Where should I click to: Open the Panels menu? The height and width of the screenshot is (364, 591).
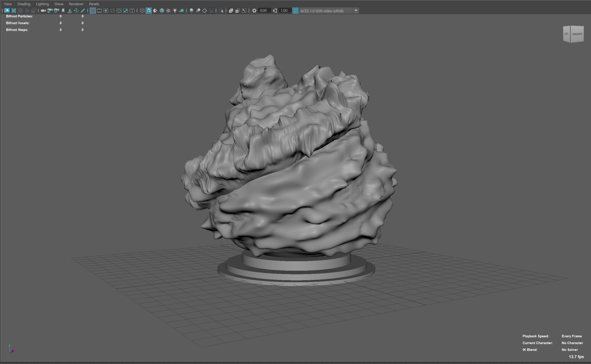94,4
